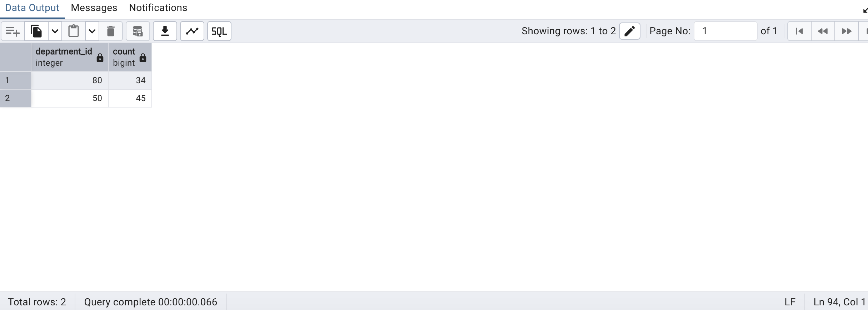The width and height of the screenshot is (868, 310).
Task: Select the Data Output tab
Action: click(x=32, y=8)
